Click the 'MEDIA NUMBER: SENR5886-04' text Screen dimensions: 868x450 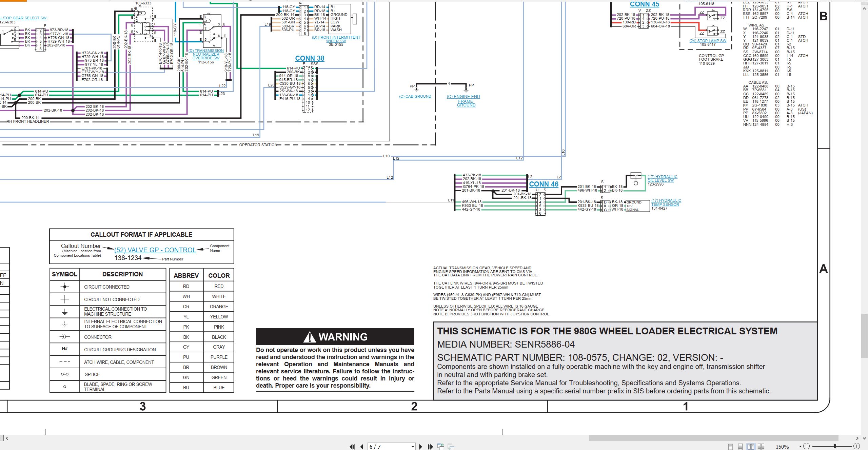pyautogui.click(x=506, y=345)
